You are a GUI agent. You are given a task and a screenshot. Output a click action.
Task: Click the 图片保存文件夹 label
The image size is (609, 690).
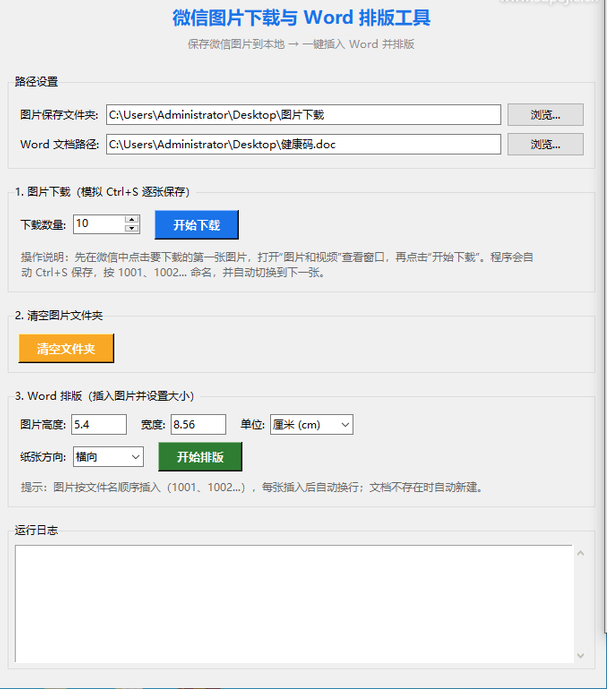[x=59, y=115]
